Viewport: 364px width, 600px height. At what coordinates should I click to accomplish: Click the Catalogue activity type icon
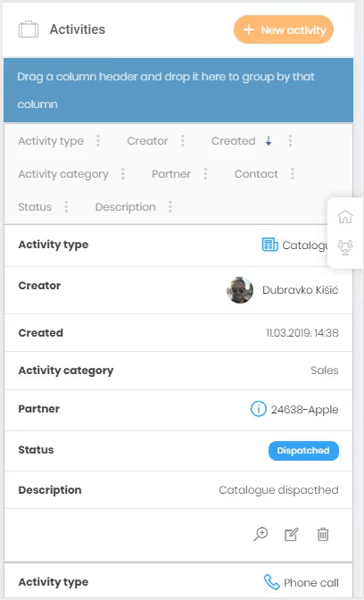[x=270, y=245]
